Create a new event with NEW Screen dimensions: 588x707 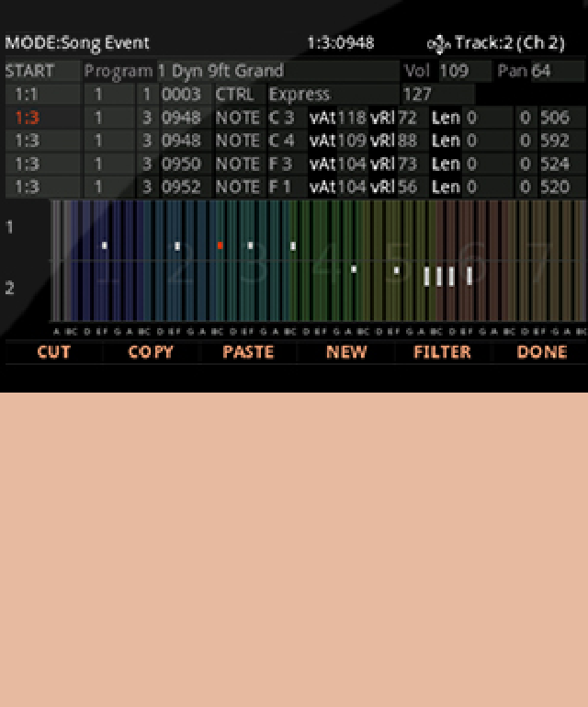(x=345, y=352)
